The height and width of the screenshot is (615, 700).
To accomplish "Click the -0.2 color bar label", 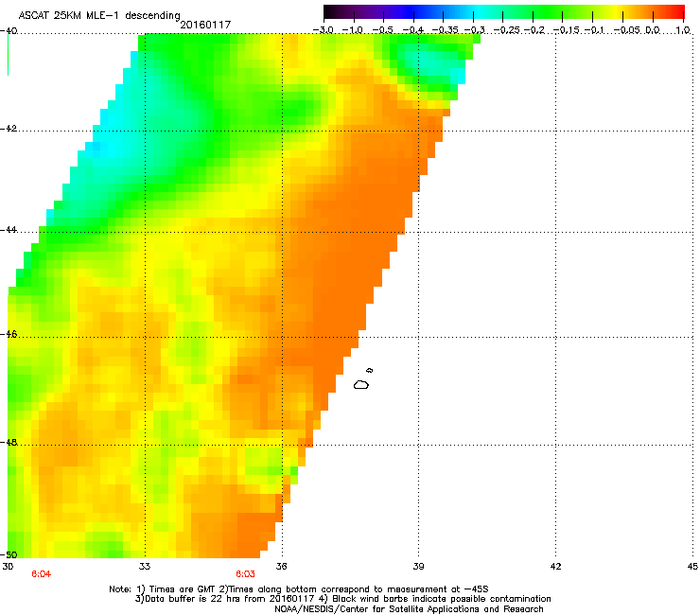I will click(x=534, y=30).
